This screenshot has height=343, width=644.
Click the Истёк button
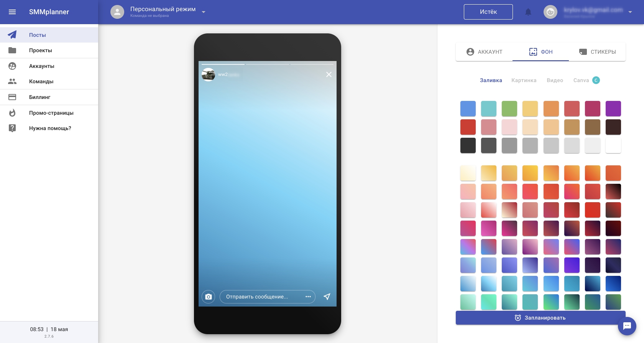[x=488, y=12]
